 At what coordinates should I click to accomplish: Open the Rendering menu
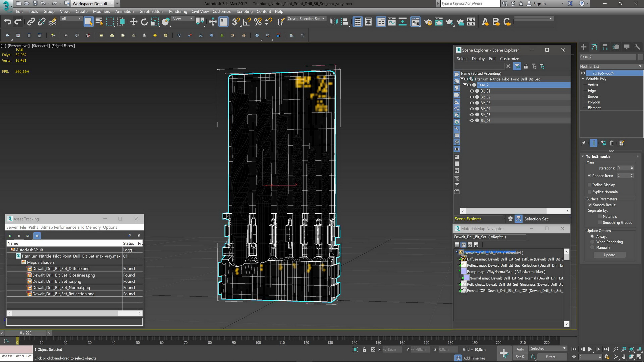(x=178, y=11)
